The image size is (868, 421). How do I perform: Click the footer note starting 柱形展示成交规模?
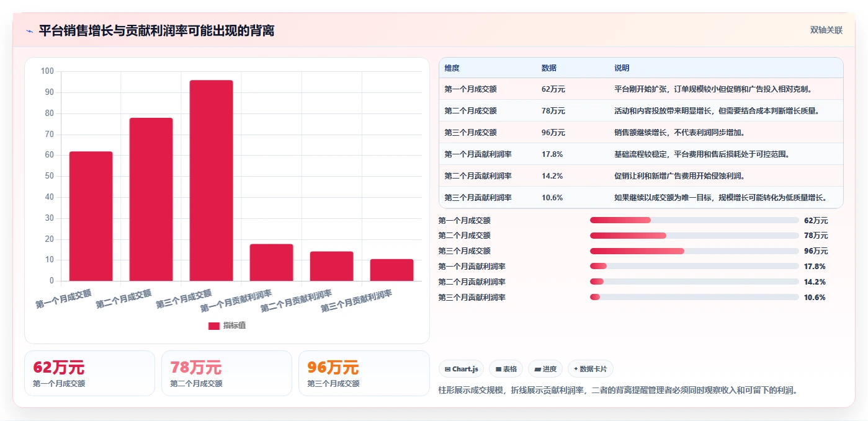[x=617, y=391]
